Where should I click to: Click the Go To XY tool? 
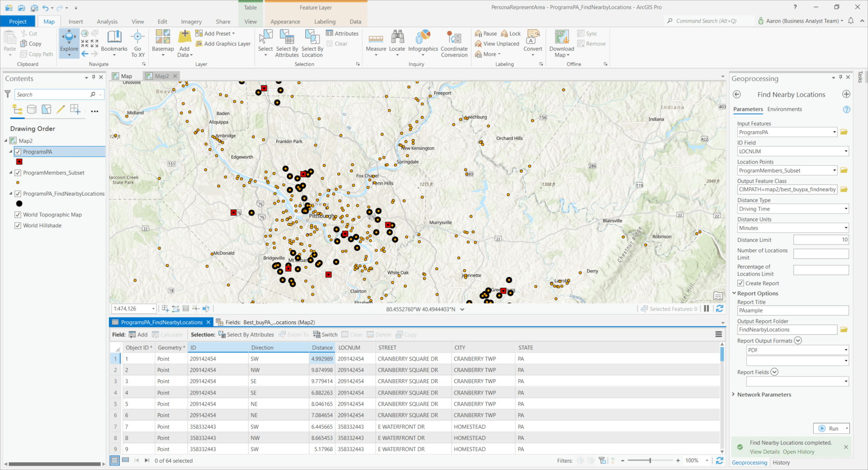coord(137,43)
